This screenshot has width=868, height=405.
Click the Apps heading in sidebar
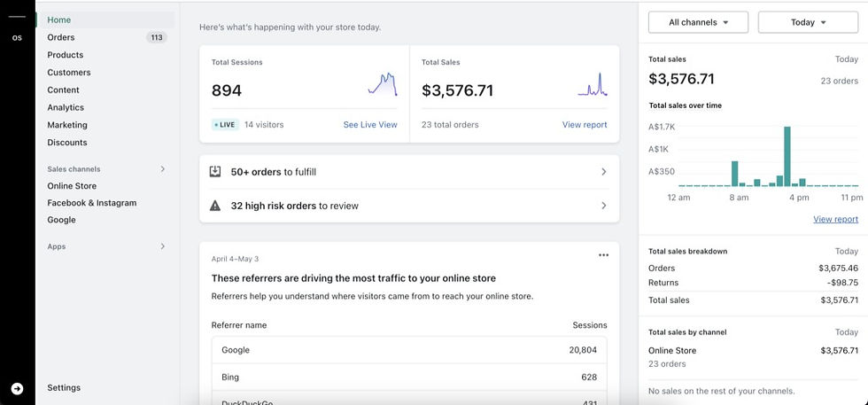pos(57,246)
